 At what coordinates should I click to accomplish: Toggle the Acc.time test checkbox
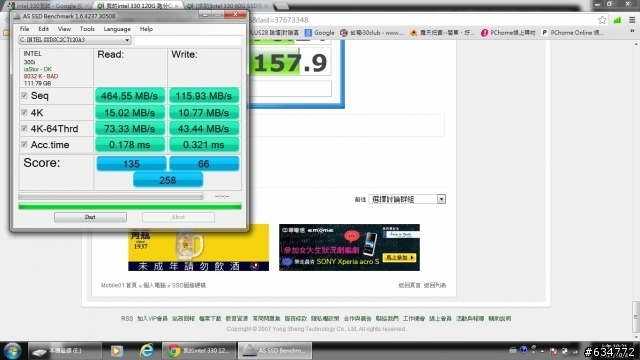(24, 144)
